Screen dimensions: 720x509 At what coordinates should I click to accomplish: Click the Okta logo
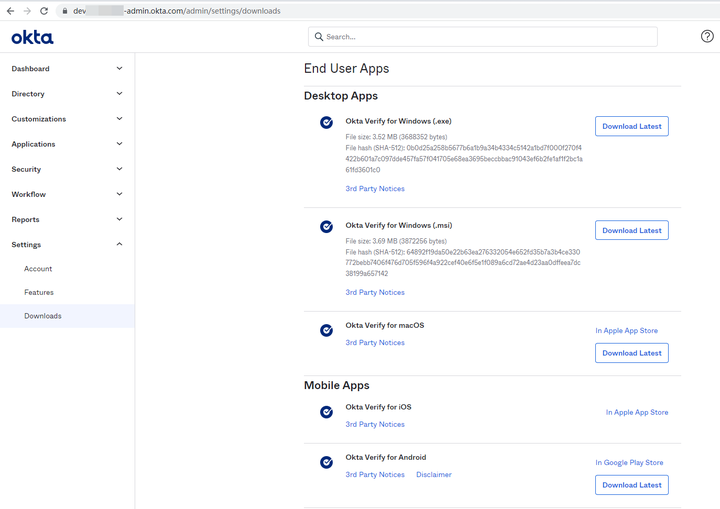[x=32, y=37]
